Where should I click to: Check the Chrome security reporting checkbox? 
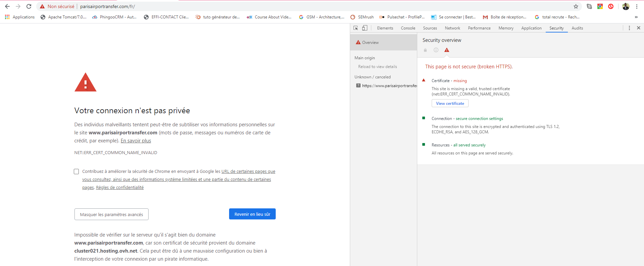(x=76, y=172)
